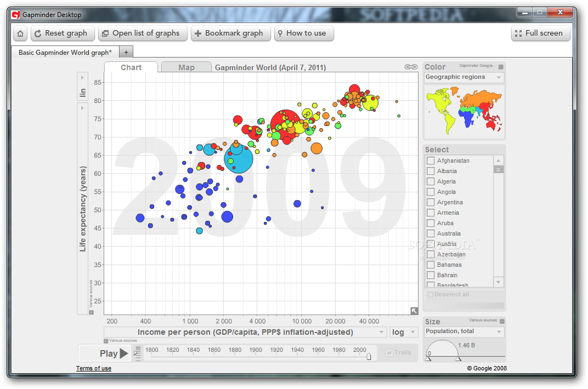Open the Terms of use link
The width and height of the screenshot is (588, 389).
click(94, 368)
